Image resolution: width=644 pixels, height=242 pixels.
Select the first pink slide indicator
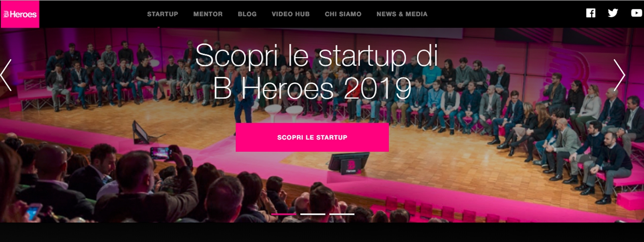(284, 214)
